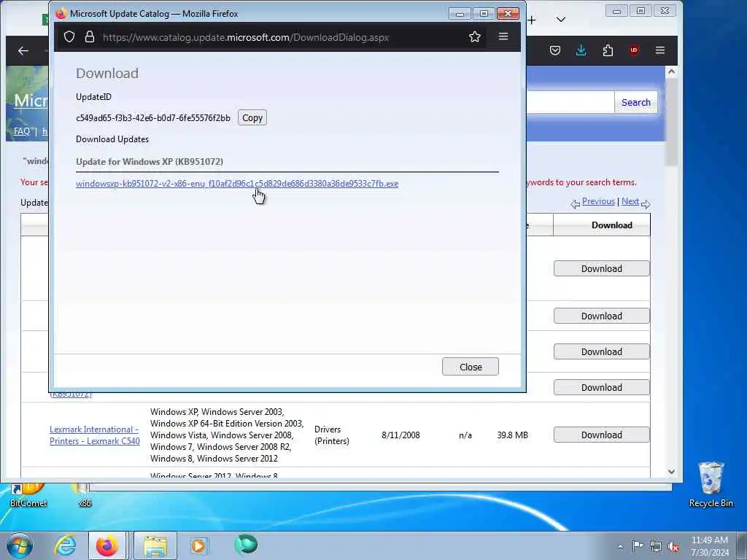The width and height of the screenshot is (747, 560).
Task: Open the Pocket save icon in main toolbar
Action: coord(555,50)
